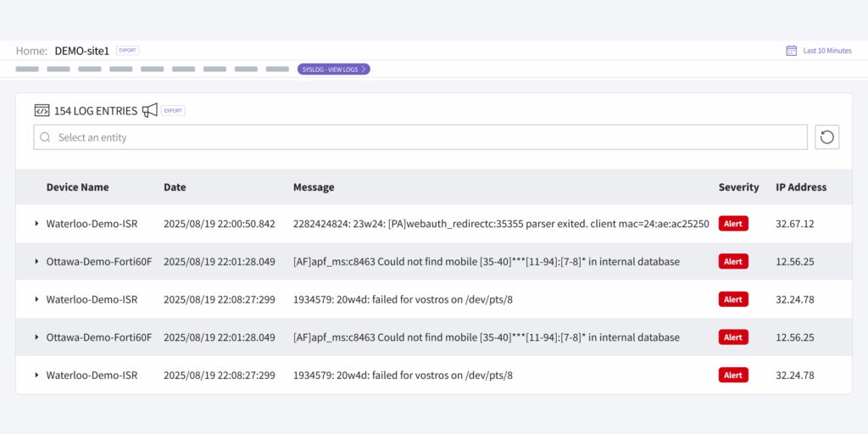Refresh the log list using the circular arrow

click(826, 137)
